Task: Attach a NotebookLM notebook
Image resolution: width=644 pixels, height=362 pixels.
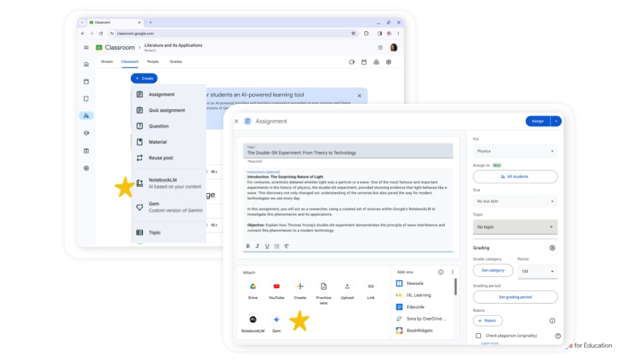Action: 253,319
